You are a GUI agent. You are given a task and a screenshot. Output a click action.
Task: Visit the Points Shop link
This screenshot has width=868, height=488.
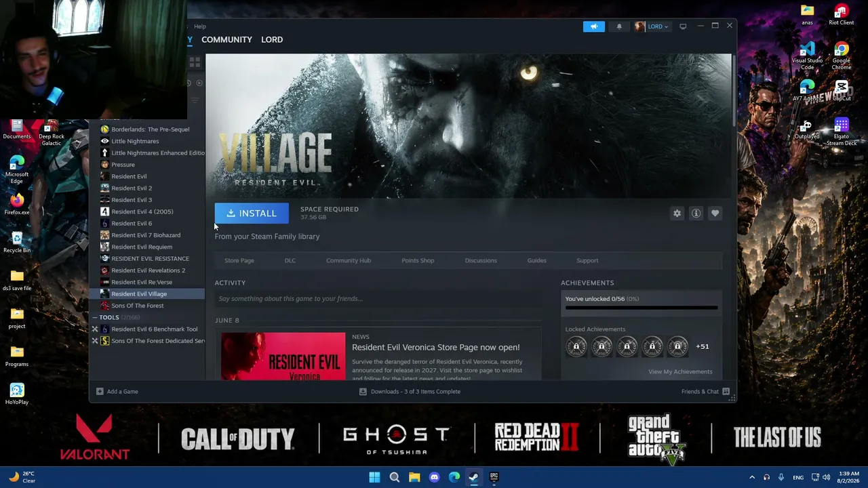pyautogui.click(x=418, y=260)
